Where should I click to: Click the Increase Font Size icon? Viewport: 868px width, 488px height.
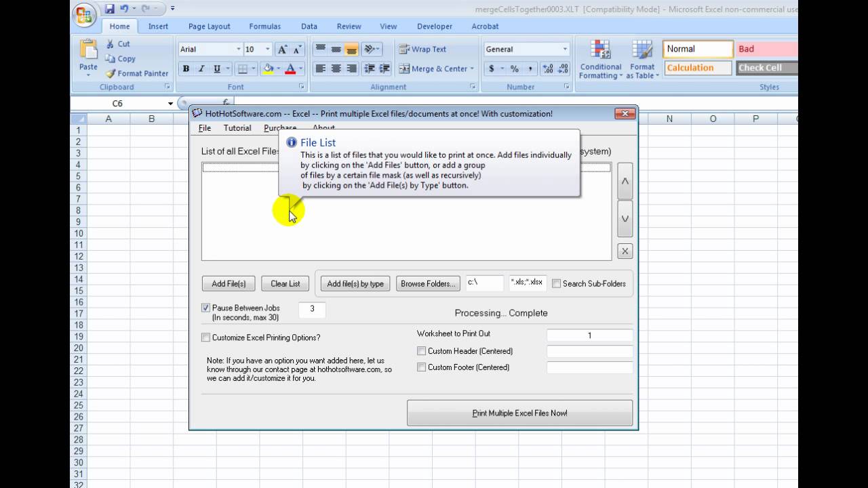pyautogui.click(x=283, y=49)
